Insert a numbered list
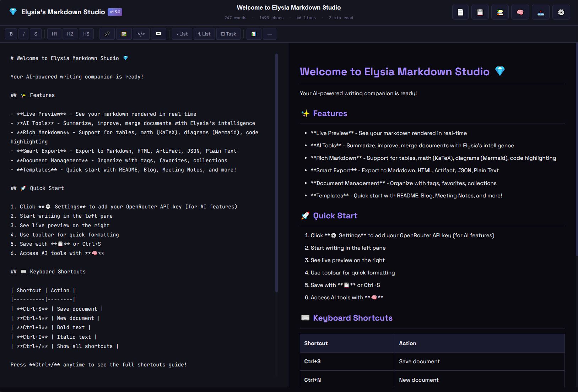The width and height of the screenshot is (578, 392). coord(204,34)
